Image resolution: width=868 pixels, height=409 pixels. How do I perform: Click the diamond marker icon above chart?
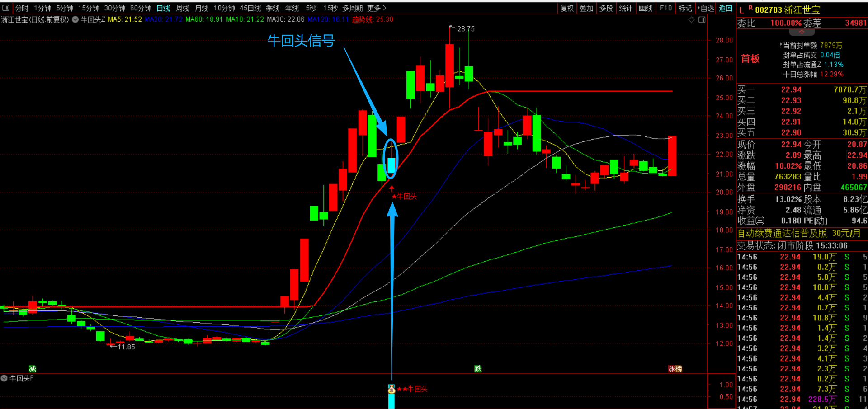click(x=691, y=20)
